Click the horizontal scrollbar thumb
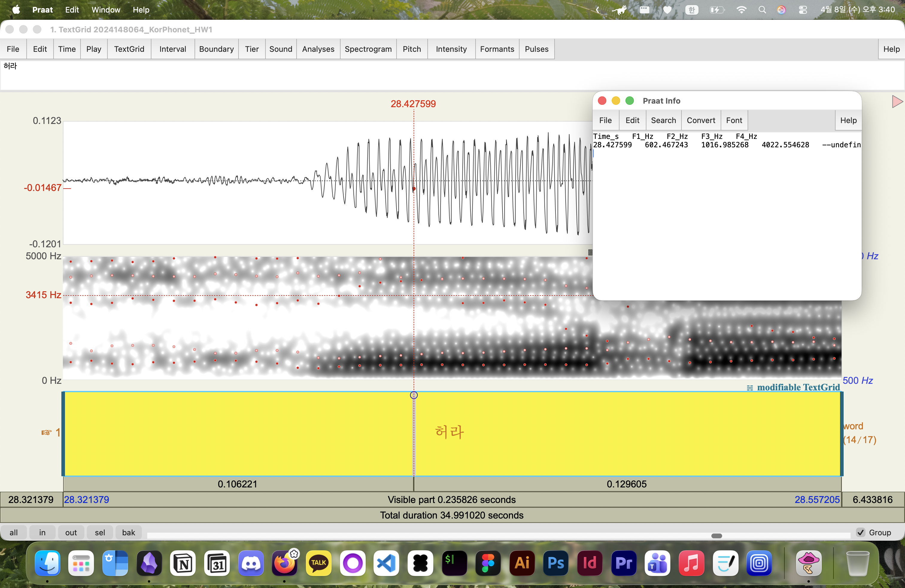The image size is (905, 588). pos(716,536)
